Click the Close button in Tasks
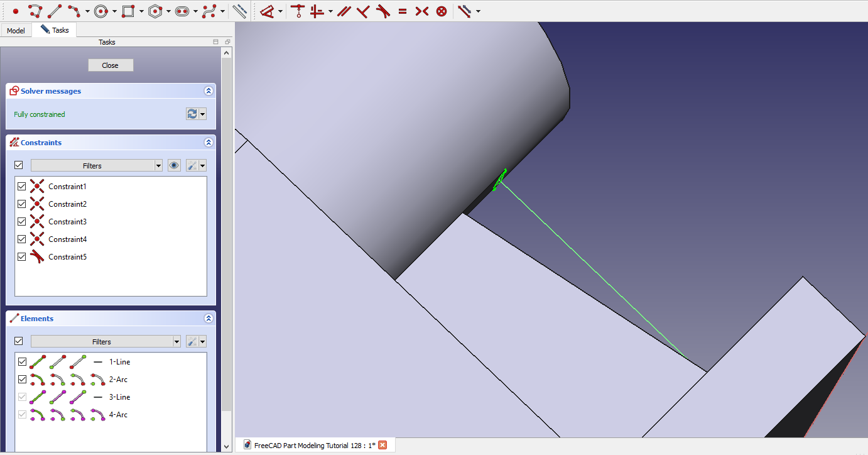This screenshot has height=455, width=868. [x=111, y=65]
